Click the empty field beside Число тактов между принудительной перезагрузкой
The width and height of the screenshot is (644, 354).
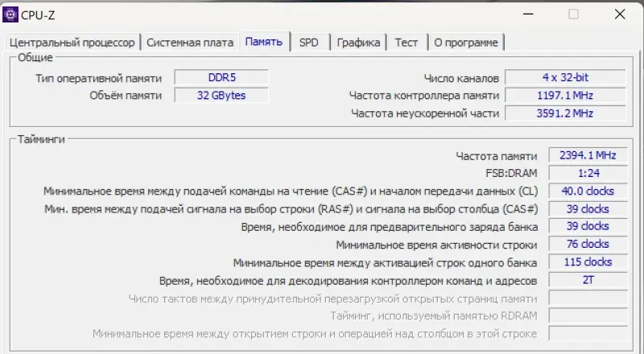pos(588,298)
